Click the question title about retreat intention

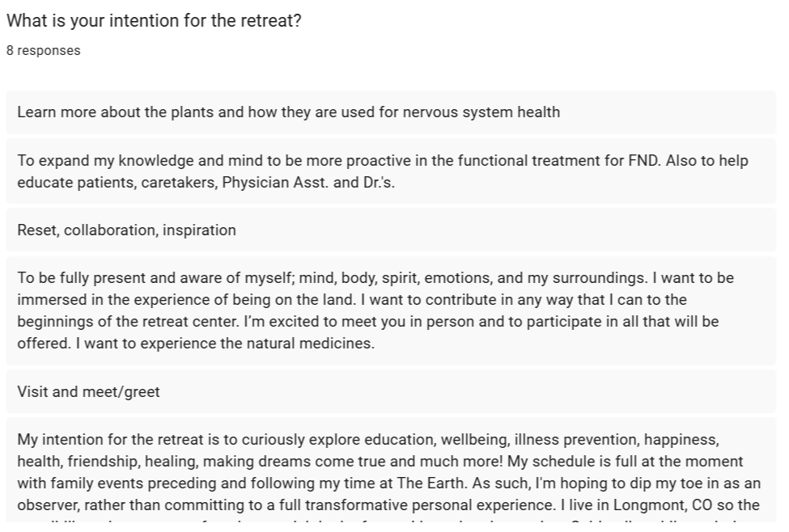[x=154, y=21]
